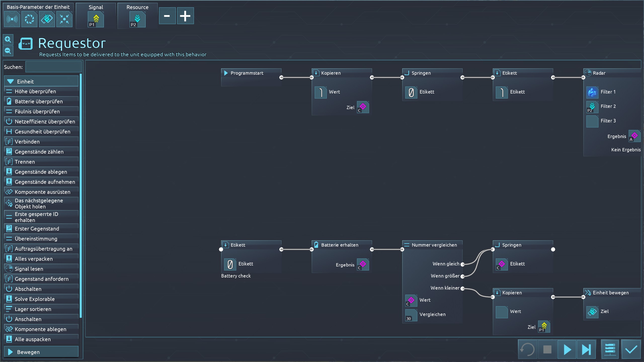The height and width of the screenshot is (362, 644).
Task: Click the Filter 1 slot in Radar node
Action: pyautogui.click(x=592, y=92)
